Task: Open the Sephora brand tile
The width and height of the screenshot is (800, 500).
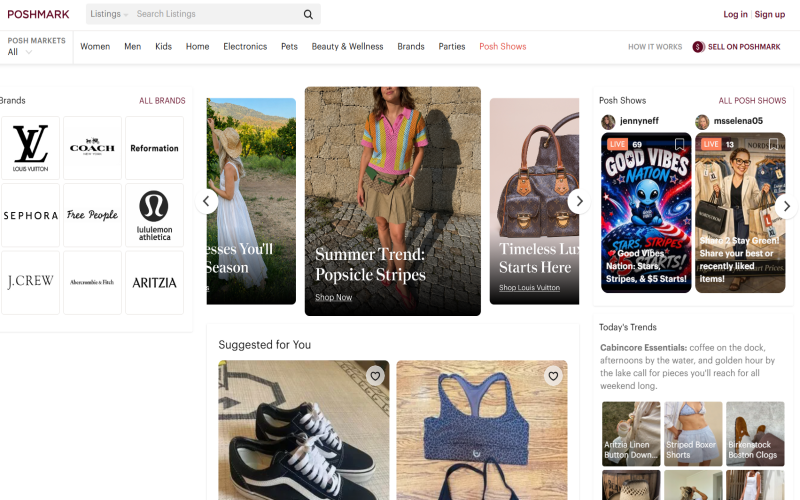Action: point(31,215)
